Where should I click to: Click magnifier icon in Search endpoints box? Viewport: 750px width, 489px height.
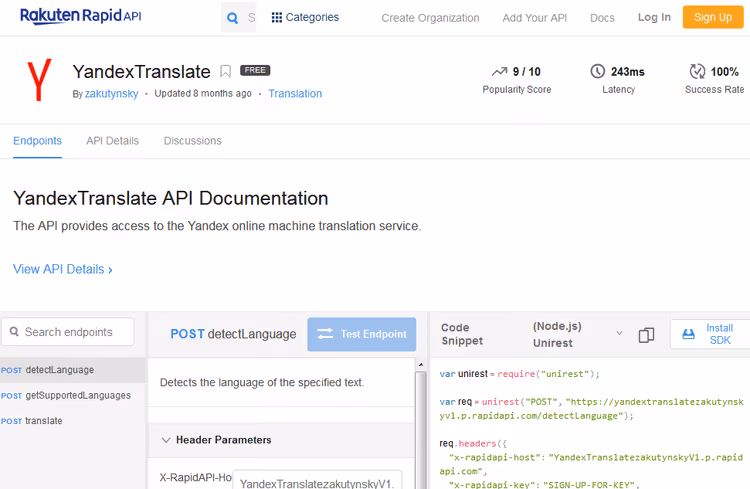[14, 332]
